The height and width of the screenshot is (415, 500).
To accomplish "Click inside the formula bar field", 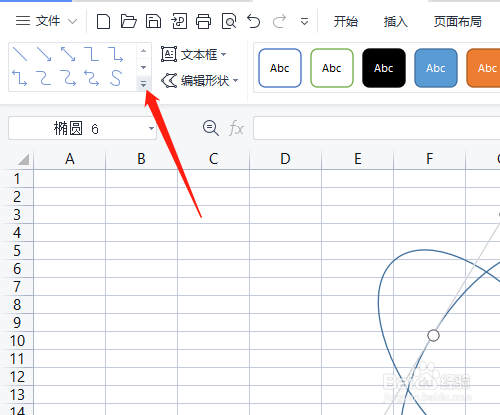I will click(377, 128).
